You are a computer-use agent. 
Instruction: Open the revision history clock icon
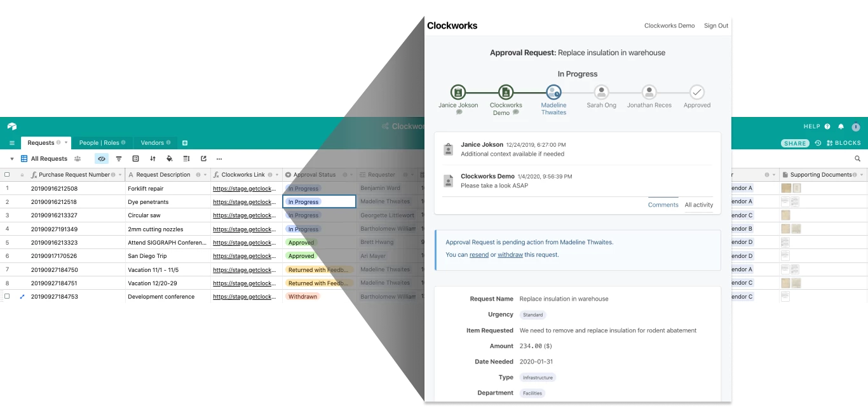(818, 143)
